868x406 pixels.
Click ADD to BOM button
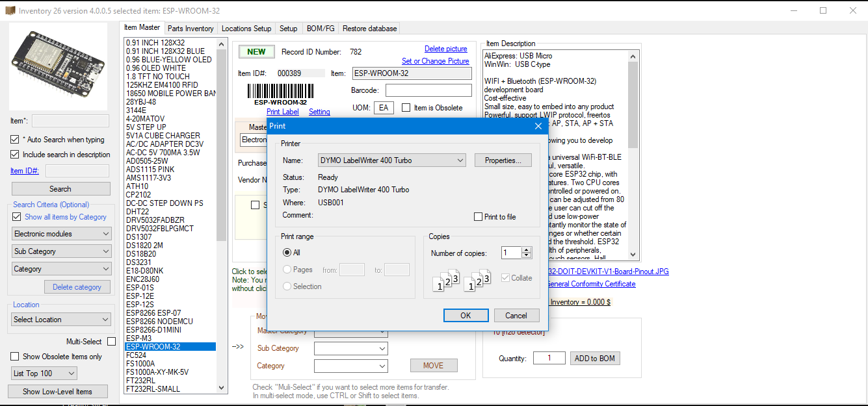pyautogui.click(x=595, y=359)
